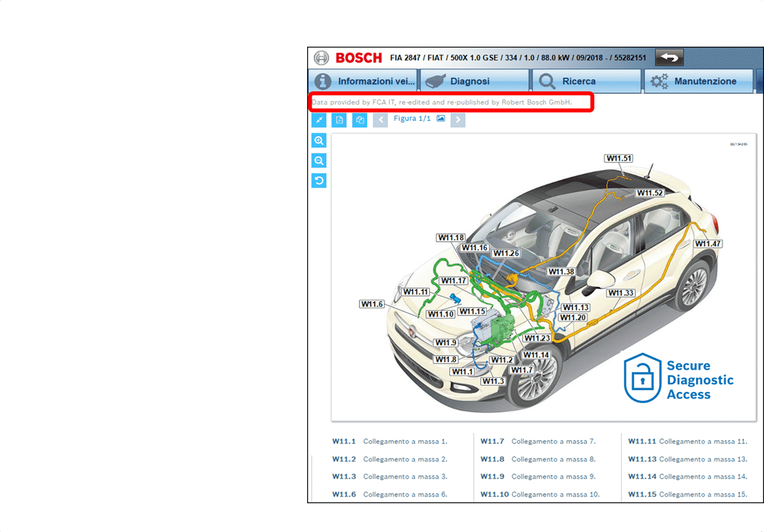Image resolution: width=764 pixels, height=532 pixels.
Task: Export the figure as PDF
Action: pos(339,120)
